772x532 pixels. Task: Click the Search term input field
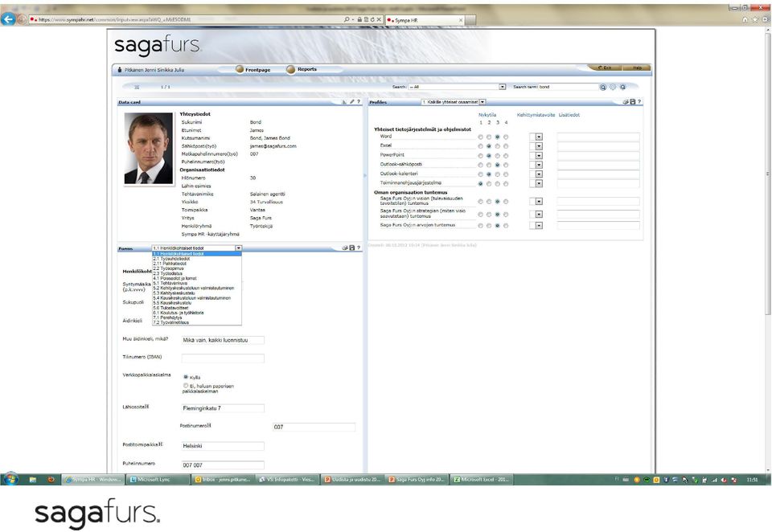[569, 87]
